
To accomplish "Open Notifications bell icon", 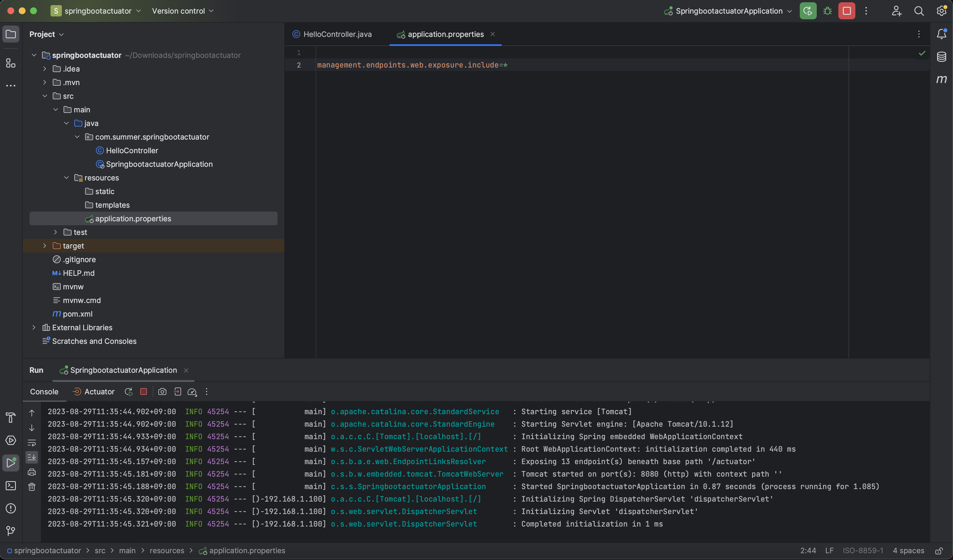I will (942, 34).
